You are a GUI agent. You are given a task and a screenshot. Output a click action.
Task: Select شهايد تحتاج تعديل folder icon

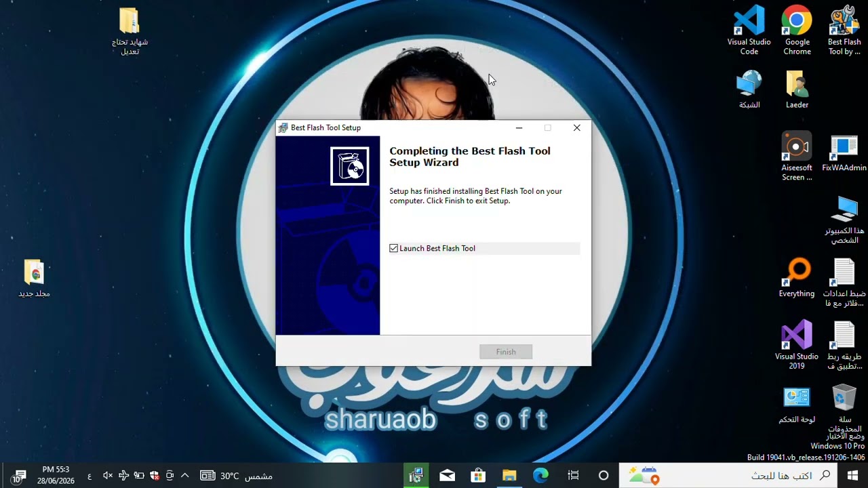[130, 31]
